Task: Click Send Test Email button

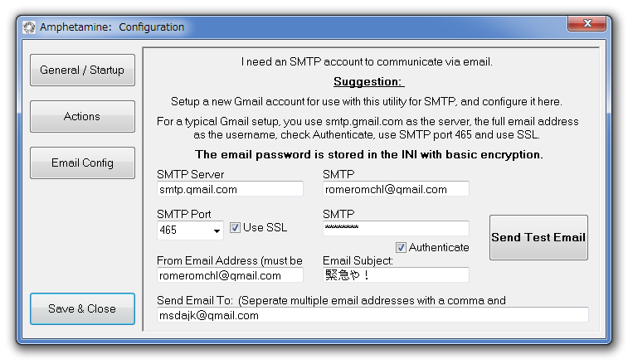Action: pyautogui.click(x=538, y=237)
